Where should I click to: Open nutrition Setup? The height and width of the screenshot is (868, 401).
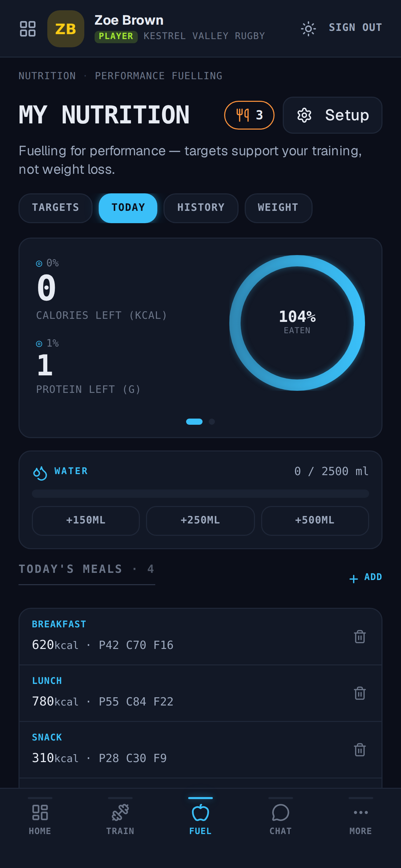point(332,115)
